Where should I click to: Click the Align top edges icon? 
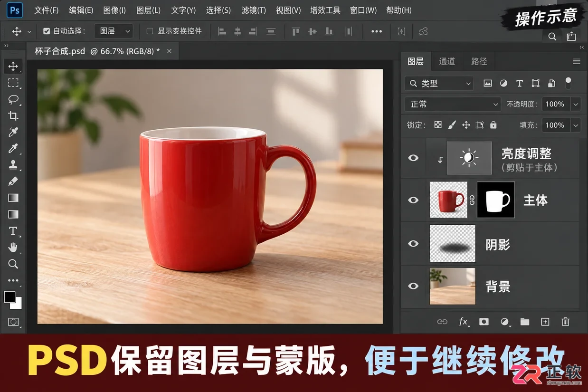[295, 31]
